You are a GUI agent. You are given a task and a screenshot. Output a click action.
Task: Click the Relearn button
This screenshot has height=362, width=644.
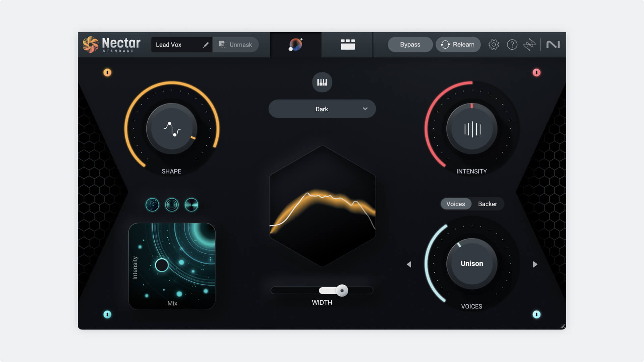(x=458, y=44)
